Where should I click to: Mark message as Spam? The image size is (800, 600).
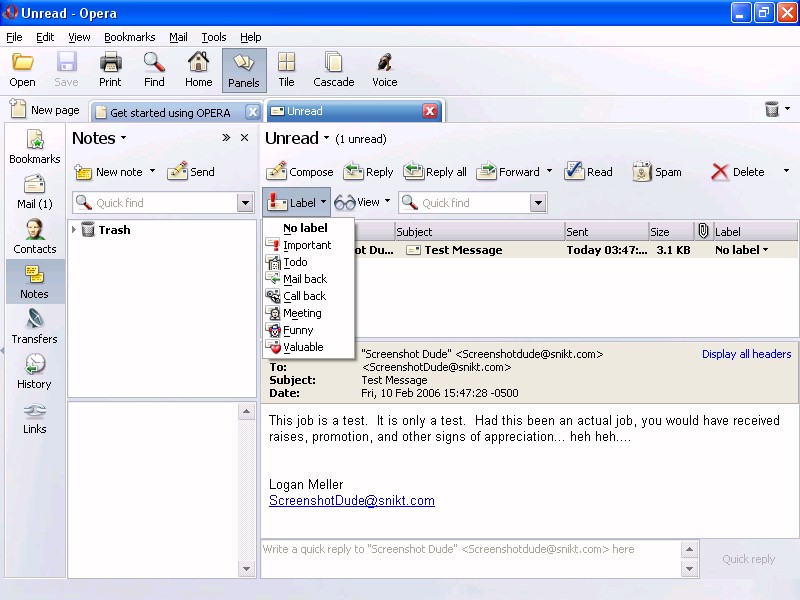click(642, 172)
